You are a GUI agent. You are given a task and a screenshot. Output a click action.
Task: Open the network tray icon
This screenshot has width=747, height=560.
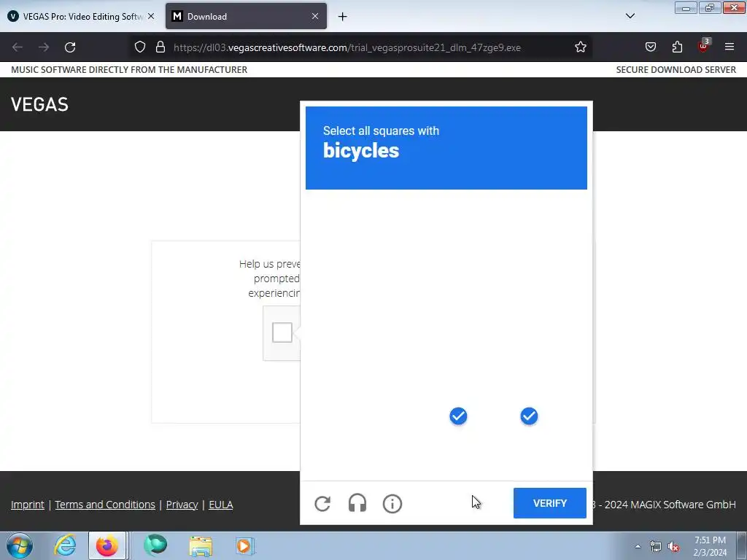point(656,547)
